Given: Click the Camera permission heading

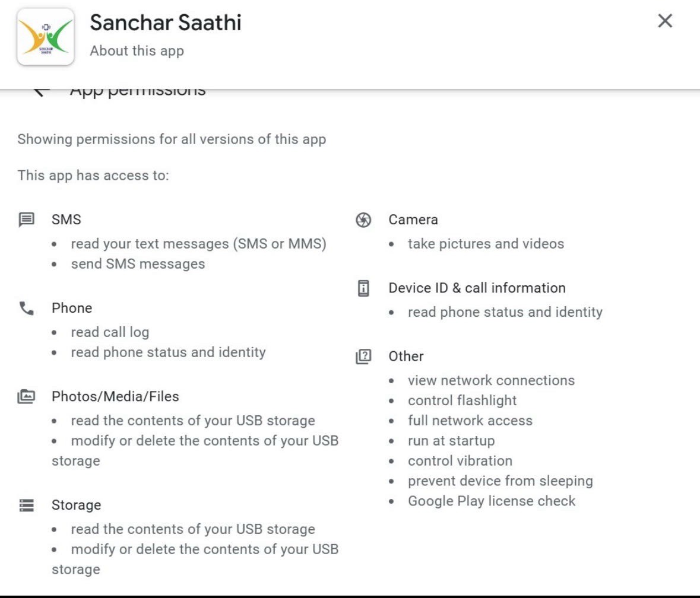Looking at the screenshot, I should click(x=413, y=220).
